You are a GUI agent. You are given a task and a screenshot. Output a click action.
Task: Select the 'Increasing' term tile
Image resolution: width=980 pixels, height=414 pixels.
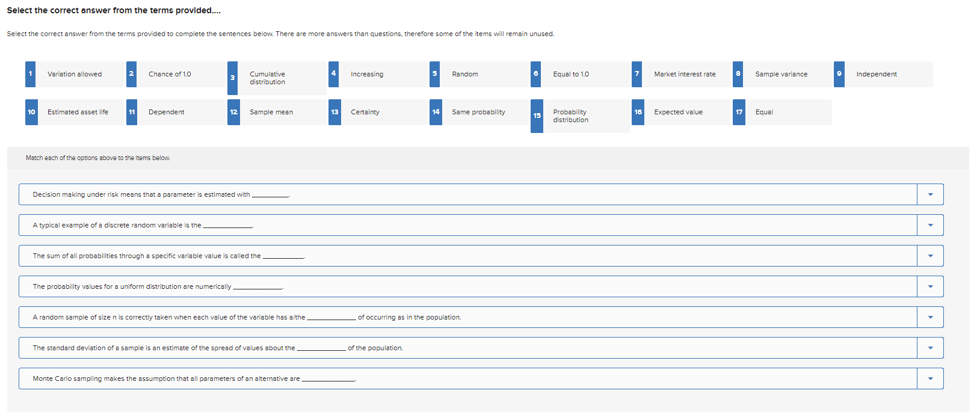point(378,74)
